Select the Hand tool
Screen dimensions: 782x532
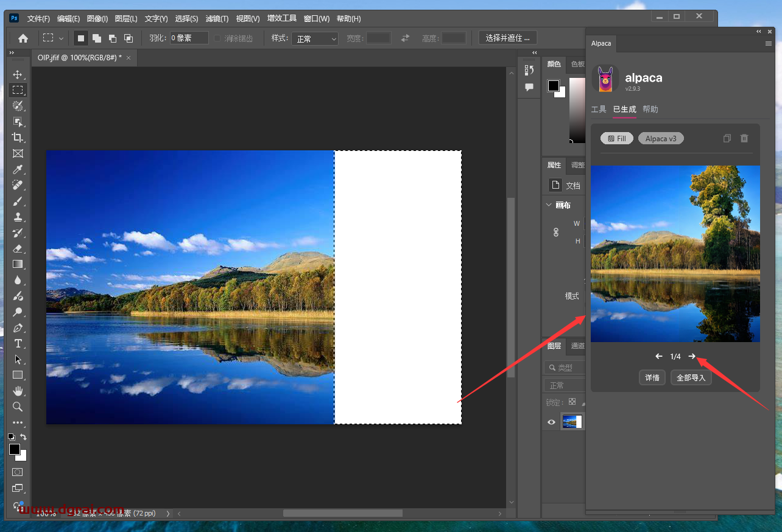click(x=18, y=391)
